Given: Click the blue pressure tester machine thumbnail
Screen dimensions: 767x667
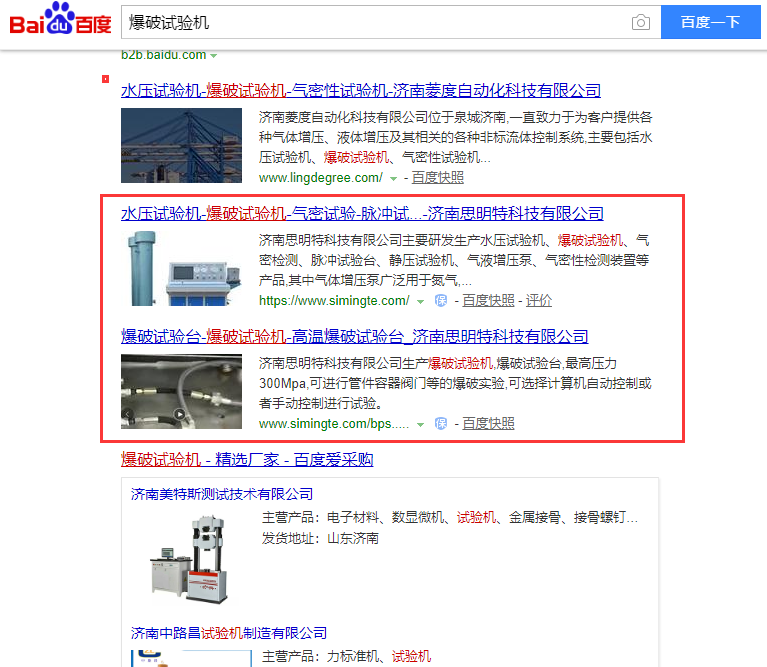Looking at the screenshot, I should click(x=181, y=268).
